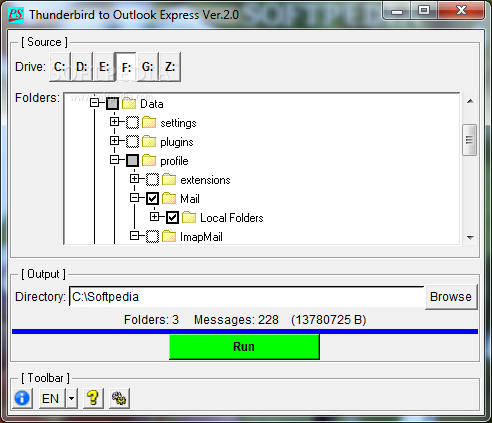Collapse the profile tree node
The height and width of the screenshot is (423, 492).
114,160
